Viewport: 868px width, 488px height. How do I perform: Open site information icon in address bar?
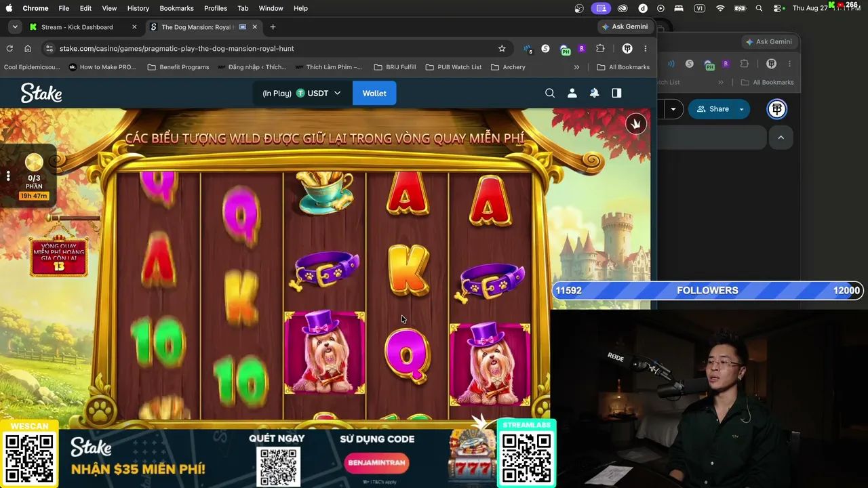coord(49,48)
